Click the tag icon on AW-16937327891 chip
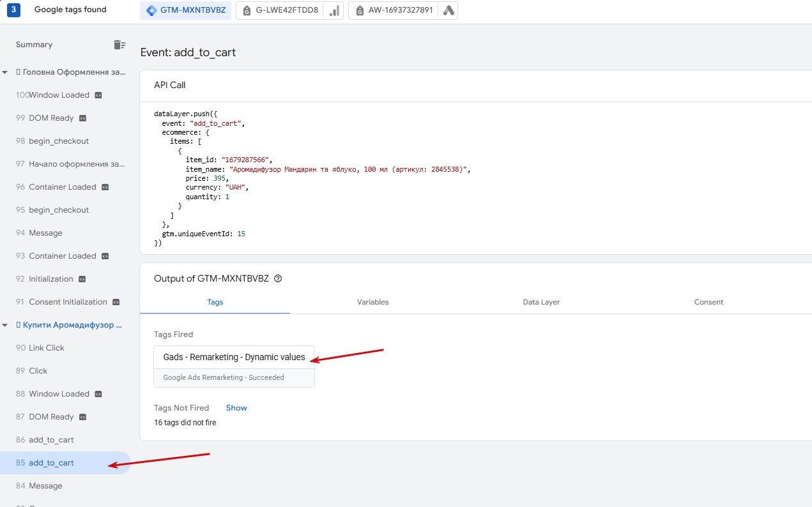Screen dimensions: 812x507 click(360, 10)
